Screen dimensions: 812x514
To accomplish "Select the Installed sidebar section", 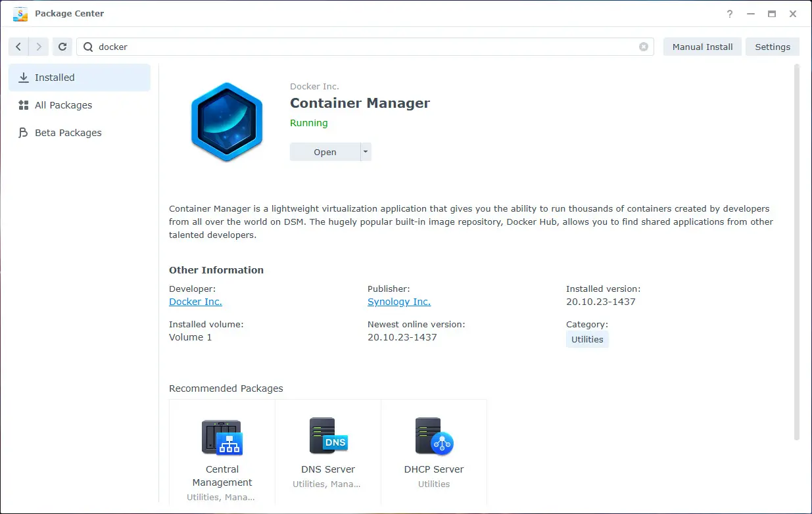I will click(80, 78).
